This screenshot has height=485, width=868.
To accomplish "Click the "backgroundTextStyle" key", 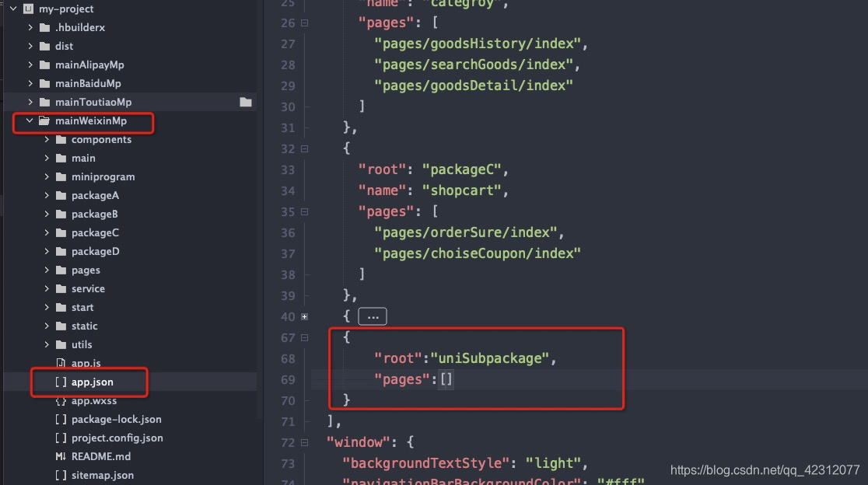I will (x=425, y=463).
